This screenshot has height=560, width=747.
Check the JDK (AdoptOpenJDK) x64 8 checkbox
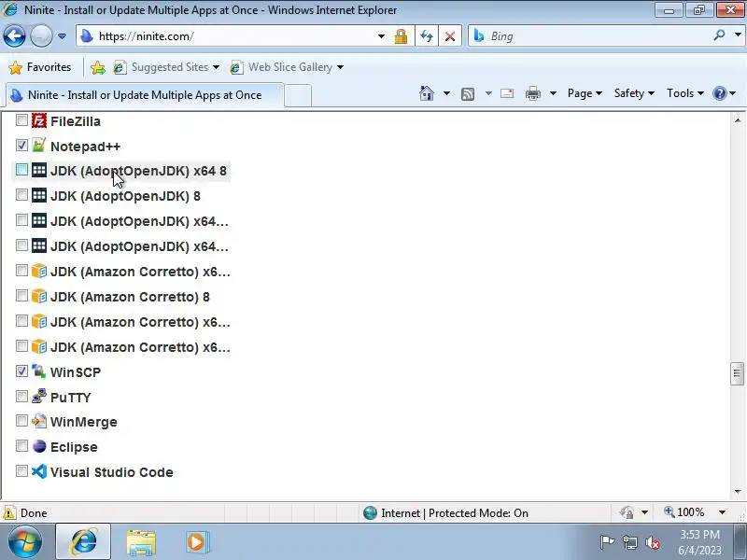pyautogui.click(x=21, y=170)
